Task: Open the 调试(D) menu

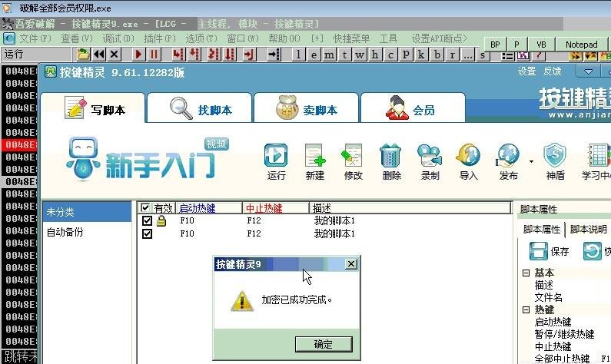Action: (x=118, y=38)
